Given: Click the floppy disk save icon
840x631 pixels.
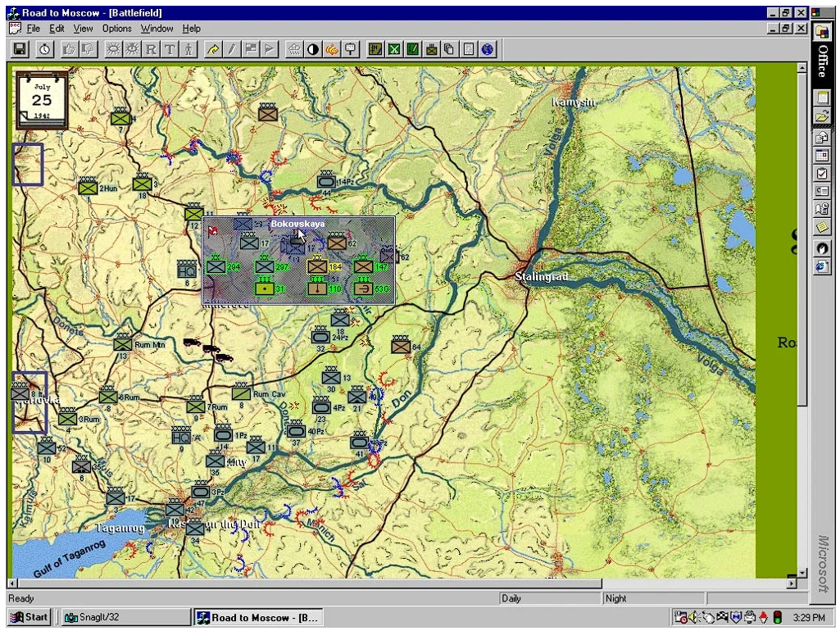Looking at the screenshot, I should click(x=20, y=50).
